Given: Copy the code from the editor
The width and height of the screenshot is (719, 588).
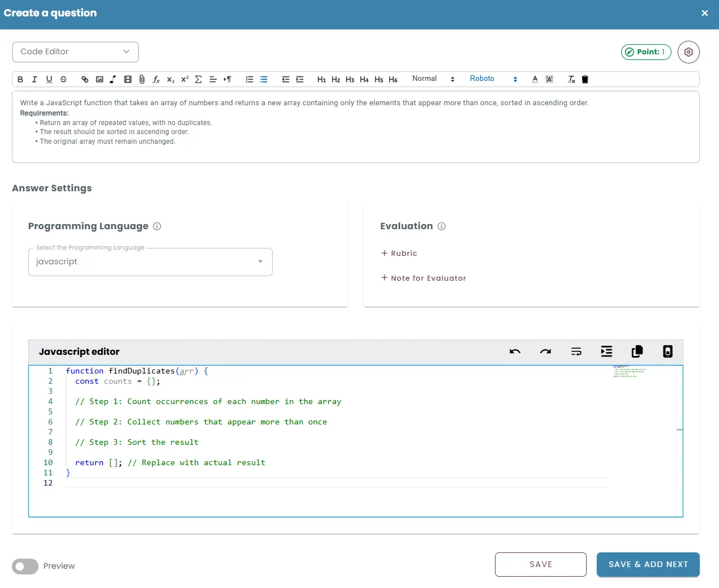Looking at the screenshot, I should click(x=637, y=351).
